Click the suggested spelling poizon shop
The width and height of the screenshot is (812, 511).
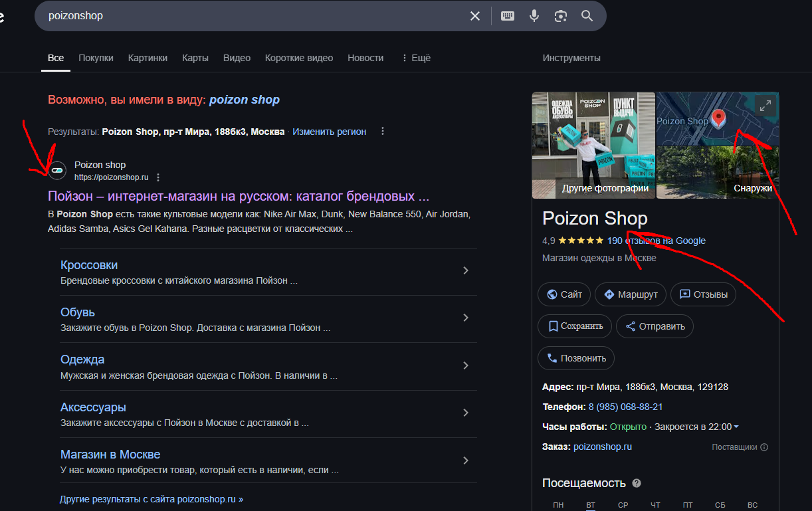pos(245,100)
